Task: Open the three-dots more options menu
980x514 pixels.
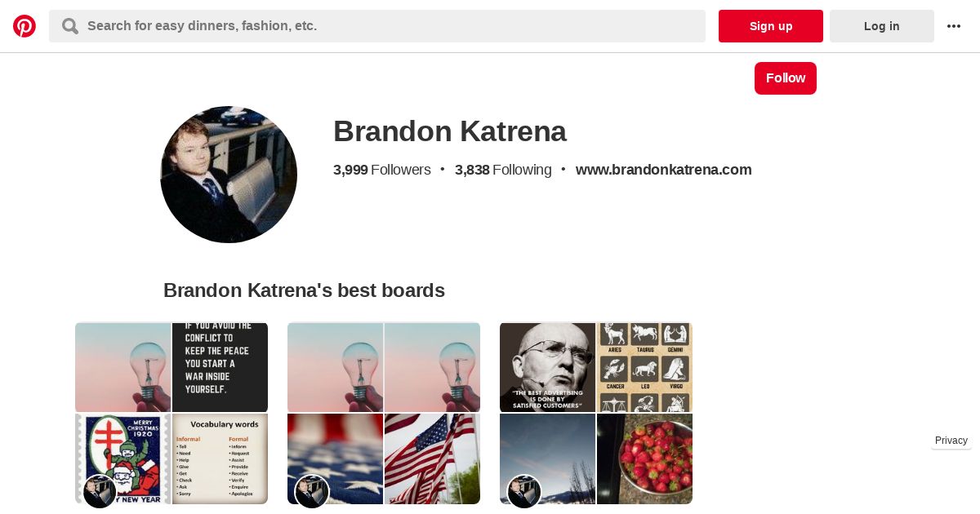Action: coord(954,26)
